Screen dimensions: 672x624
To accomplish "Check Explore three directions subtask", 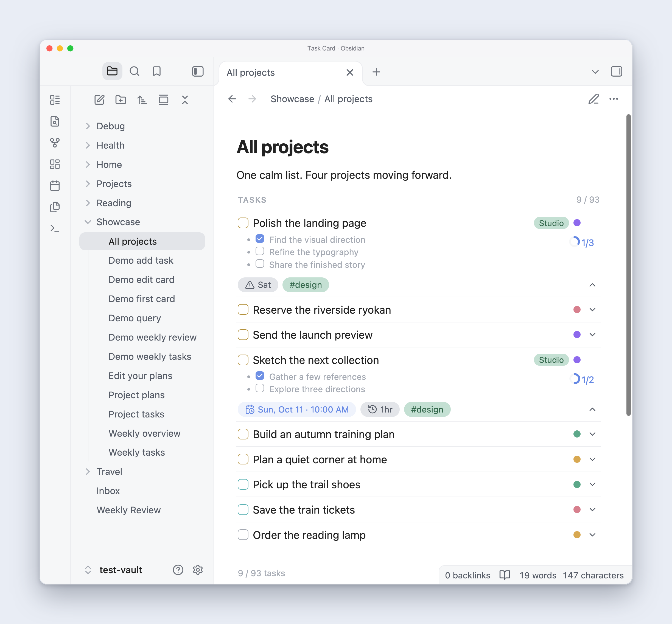I will click(260, 388).
